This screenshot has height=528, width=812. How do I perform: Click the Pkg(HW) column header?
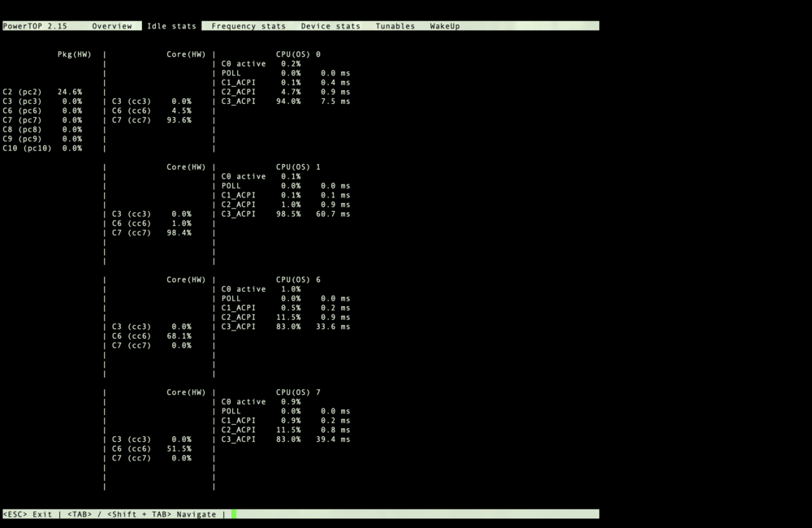point(74,54)
